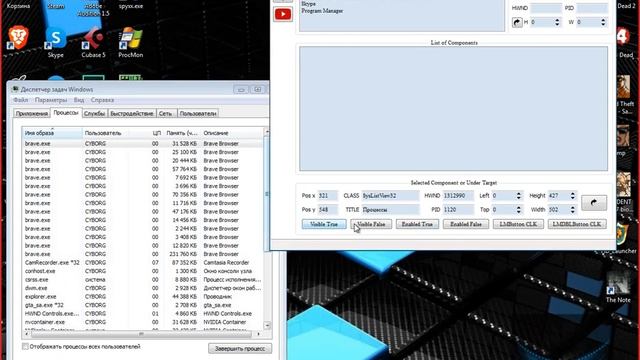Image resolution: width=640 pixels, height=360 pixels.
Task: Sort processes by Описание column header
Action: click(x=233, y=133)
